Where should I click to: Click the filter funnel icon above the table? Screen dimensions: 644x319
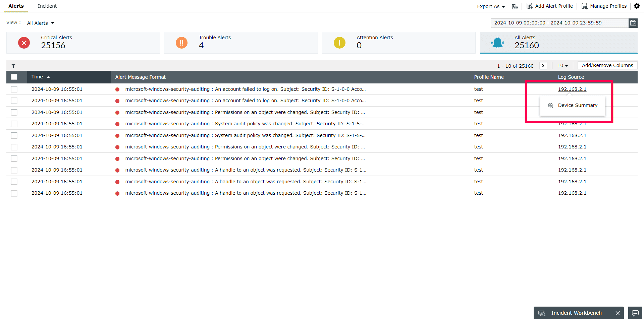point(13,65)
